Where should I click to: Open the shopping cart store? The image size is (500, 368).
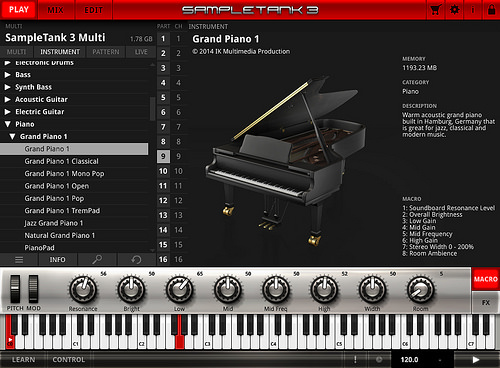click(436, 10)
